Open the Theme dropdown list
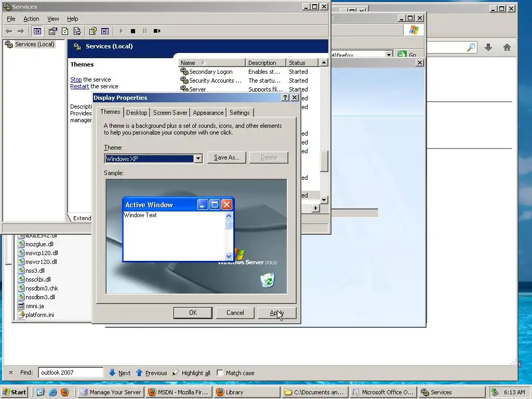Viewport: 532px width, 399px height. point(198,158)
